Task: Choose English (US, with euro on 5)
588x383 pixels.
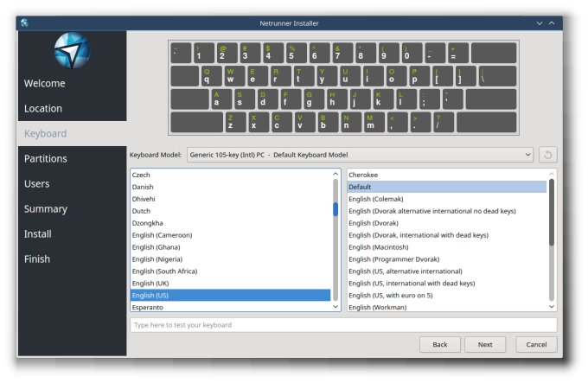Action: tap(447, 296)
